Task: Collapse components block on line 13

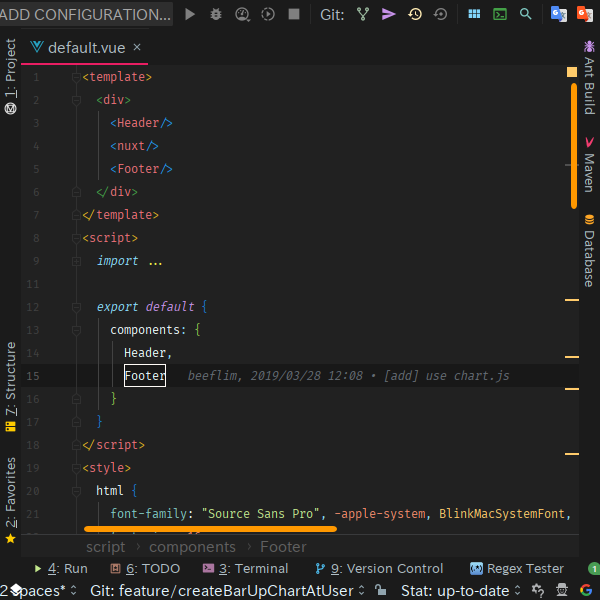Action: pyautogui.click(x=76, y=330)
